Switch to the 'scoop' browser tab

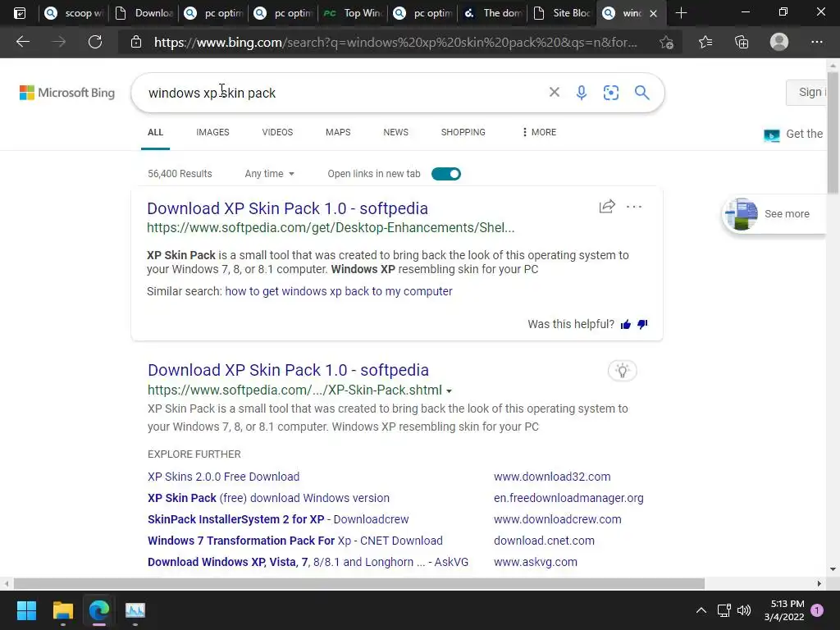click(74, 13)
